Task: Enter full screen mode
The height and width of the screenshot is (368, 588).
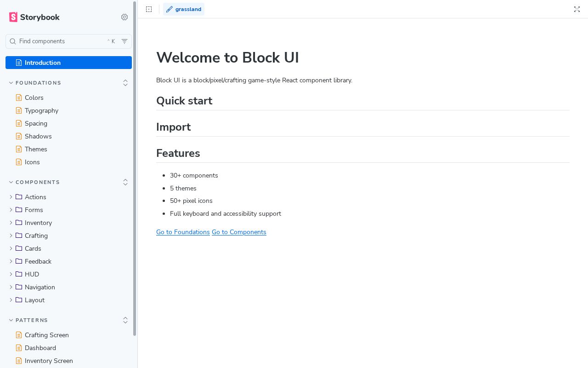Action: (577, 9)
